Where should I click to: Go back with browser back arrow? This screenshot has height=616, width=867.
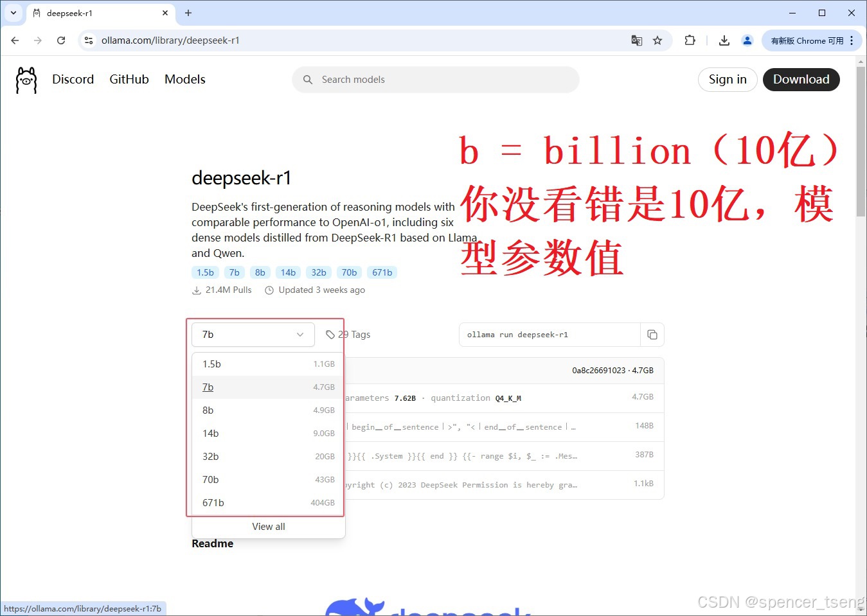tap(15, 40)
